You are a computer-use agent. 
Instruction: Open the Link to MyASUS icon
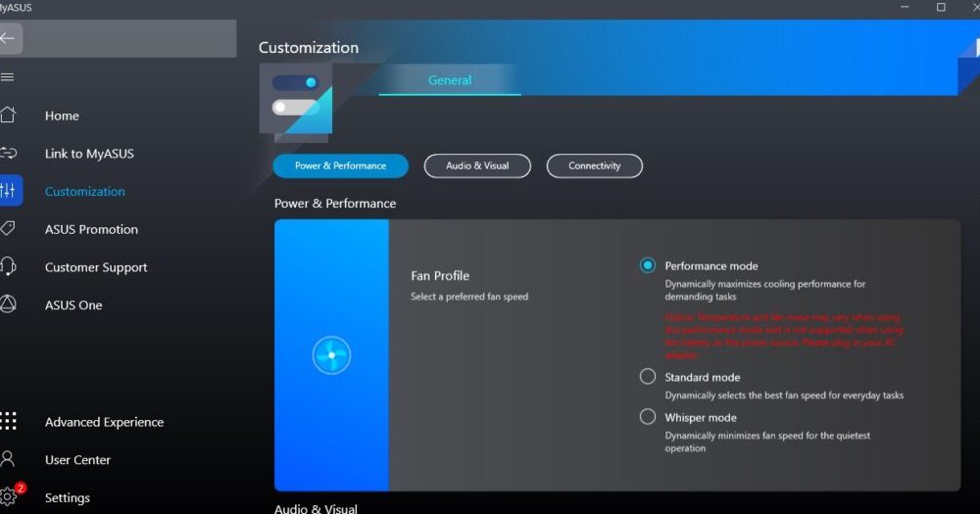coord(8,153)
